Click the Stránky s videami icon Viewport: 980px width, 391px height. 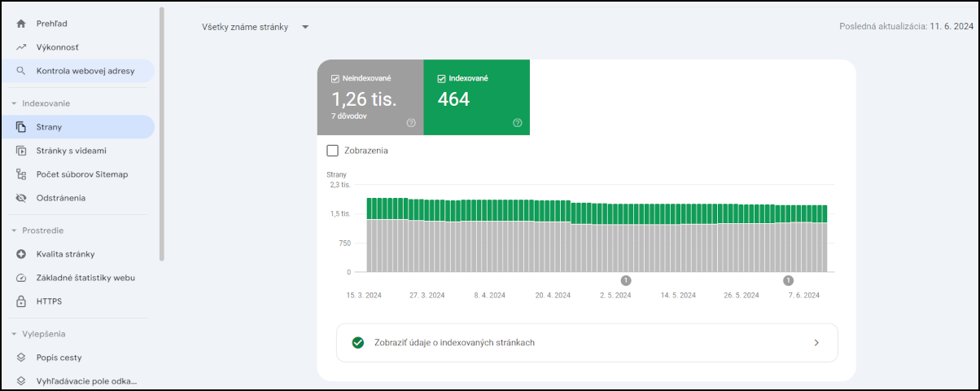21,151
